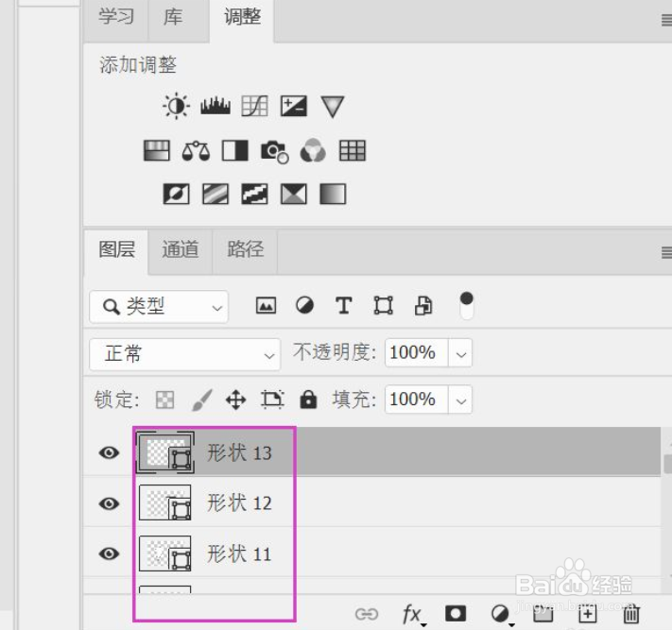
Task: Switch to the 学习 tab
Action: coord(116,17)
